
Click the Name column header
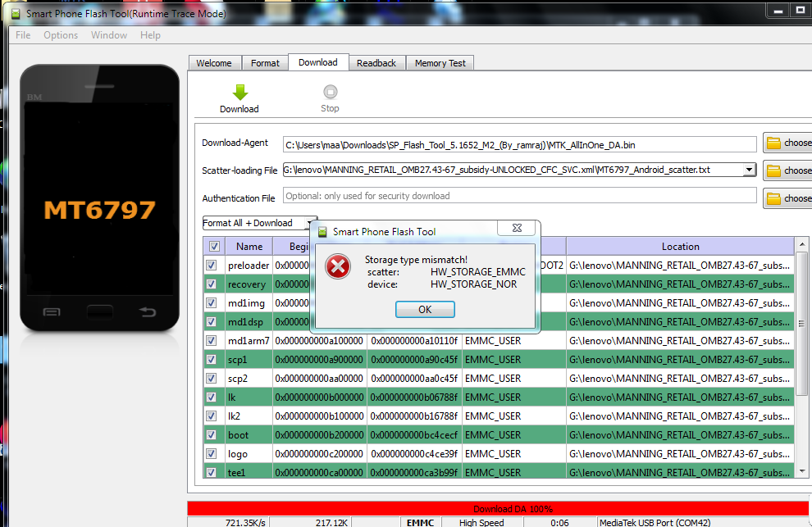(249, 247)
